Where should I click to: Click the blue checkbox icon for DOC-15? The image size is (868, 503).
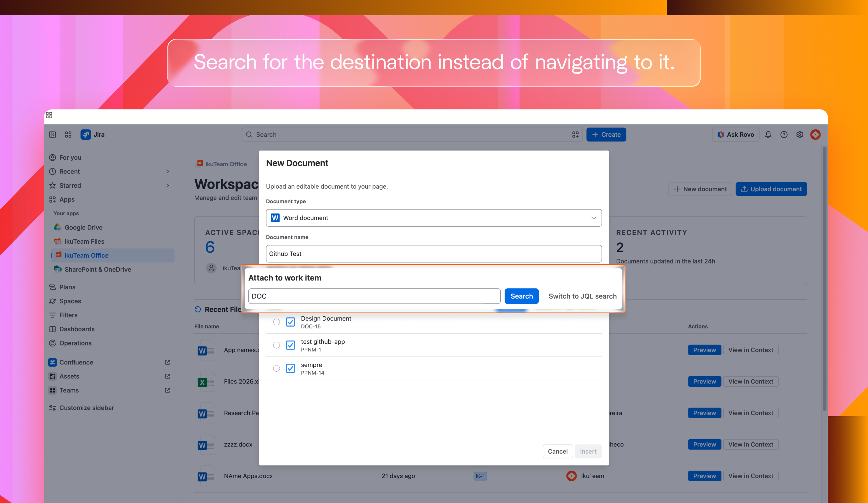coord(291,322)
